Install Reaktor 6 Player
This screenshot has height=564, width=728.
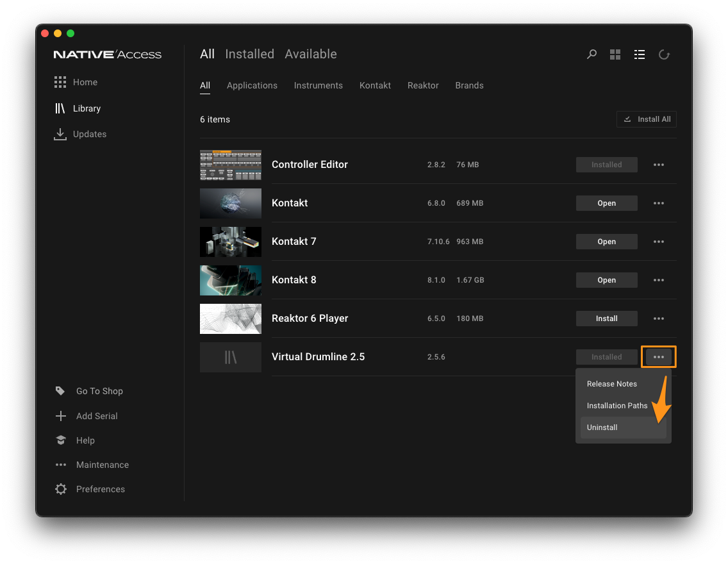click(606, 319)
